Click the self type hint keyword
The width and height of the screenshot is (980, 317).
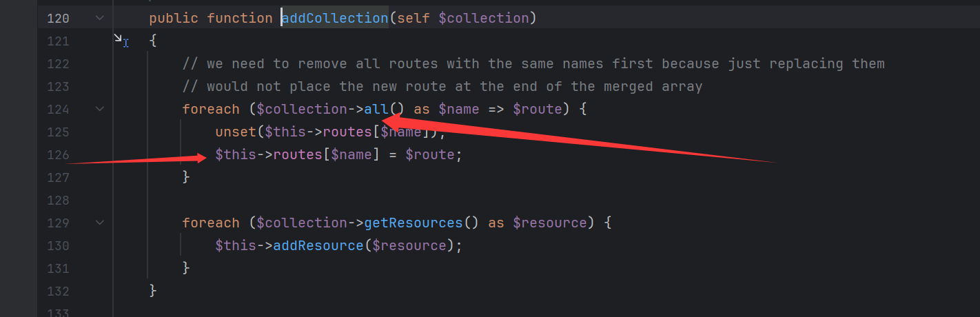pos(413,18)
